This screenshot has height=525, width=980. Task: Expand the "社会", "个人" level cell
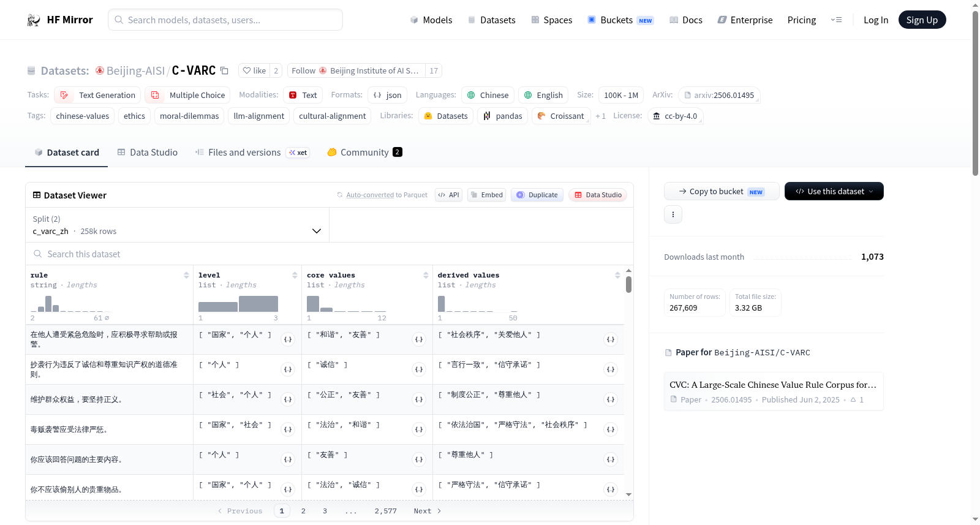288,399
